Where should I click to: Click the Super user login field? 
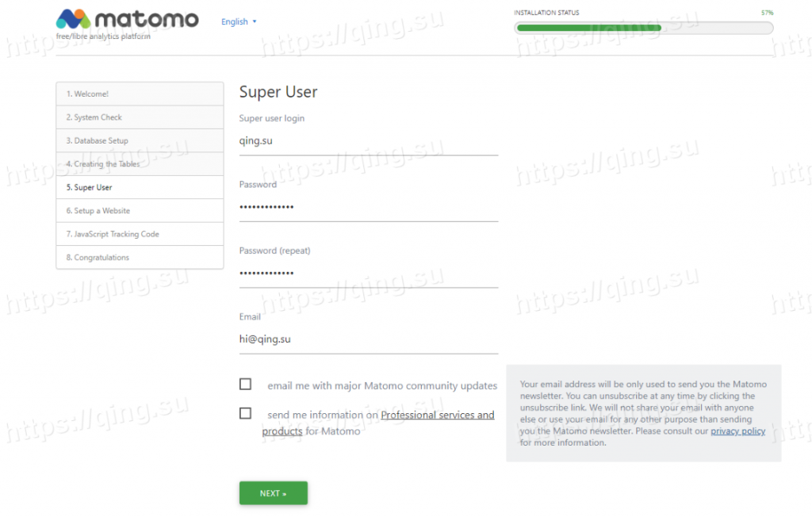368,141
